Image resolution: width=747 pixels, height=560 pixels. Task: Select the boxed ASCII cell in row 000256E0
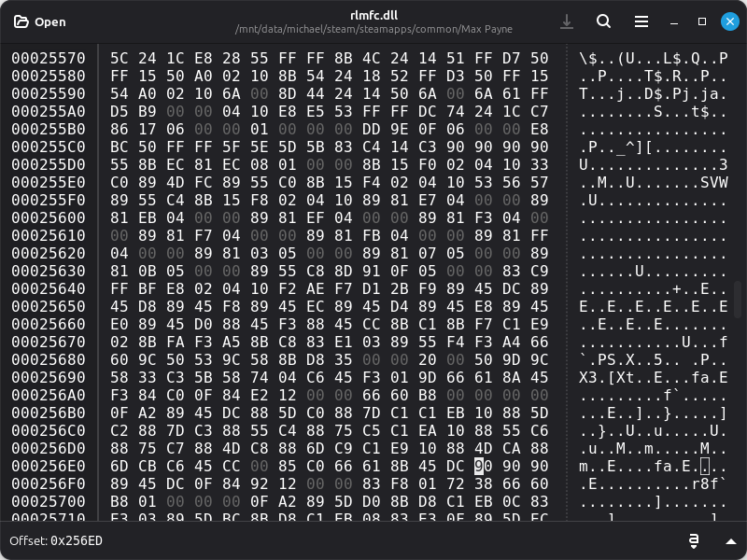[x=705, y=467]
